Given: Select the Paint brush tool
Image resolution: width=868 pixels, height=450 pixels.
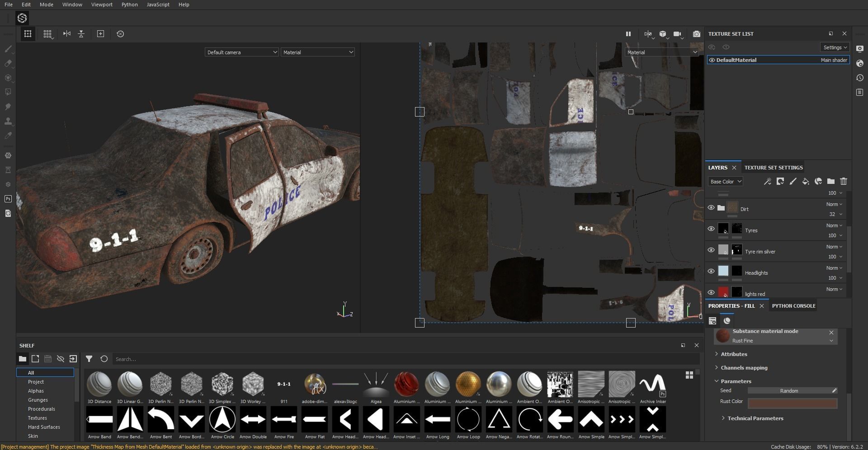Looking at the screenshot, I should pyautogui.click(x=8, y=49).
